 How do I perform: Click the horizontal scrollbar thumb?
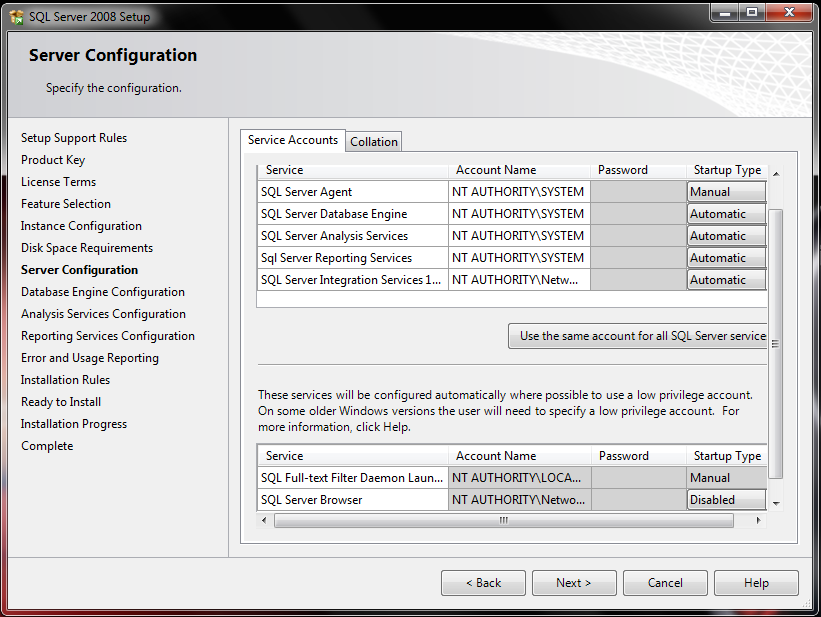click(503, 520)
